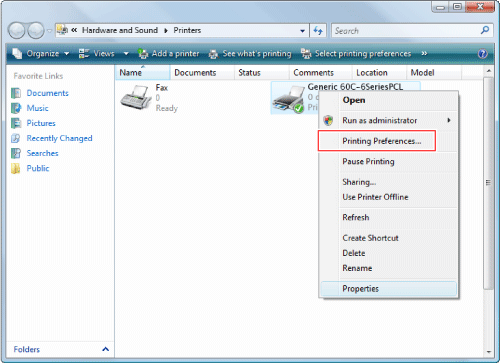Image resolution: width=500 pixels, height=363 pixels.
Task: Sort by the Status column header
Action: point(262,73)
